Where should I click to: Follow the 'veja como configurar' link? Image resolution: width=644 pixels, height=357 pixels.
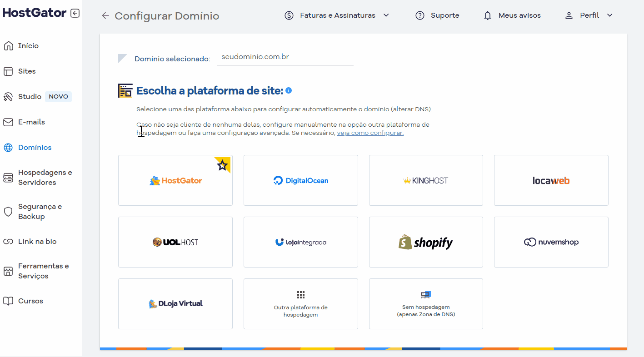[370, 133]
